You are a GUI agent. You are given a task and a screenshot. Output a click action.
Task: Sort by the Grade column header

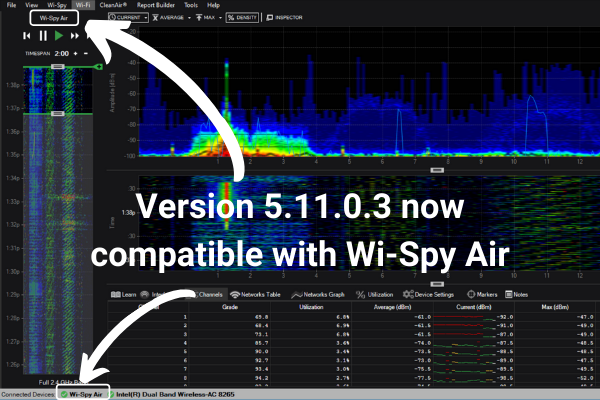230,307
